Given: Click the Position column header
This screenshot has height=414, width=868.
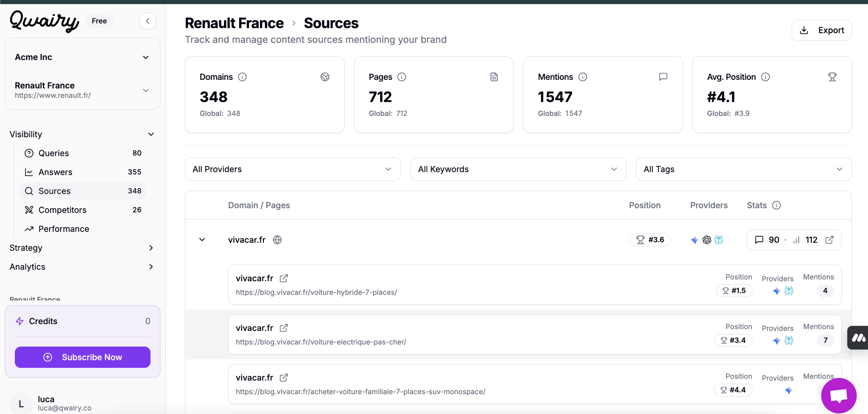Looking at the screenshot, I should [645, 205].
